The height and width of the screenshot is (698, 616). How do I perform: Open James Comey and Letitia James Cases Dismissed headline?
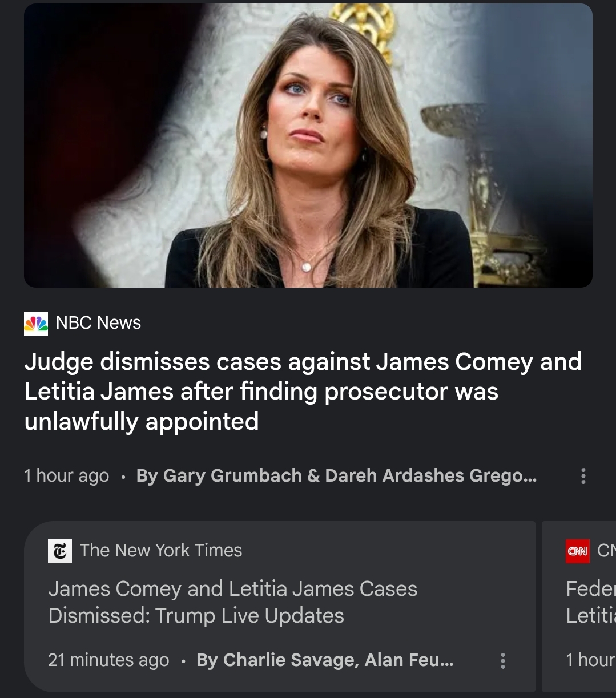(x=233, y=602)
